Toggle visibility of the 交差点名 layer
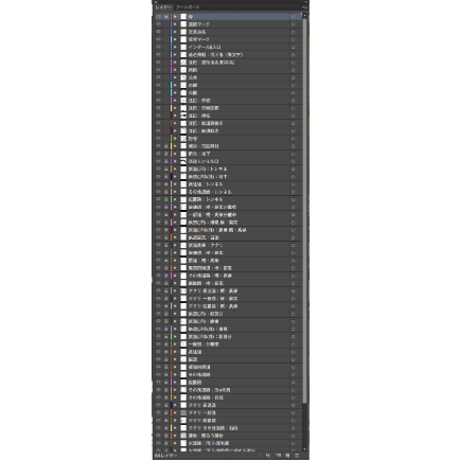This screenshot has width=460, height=460. [158, 32]
